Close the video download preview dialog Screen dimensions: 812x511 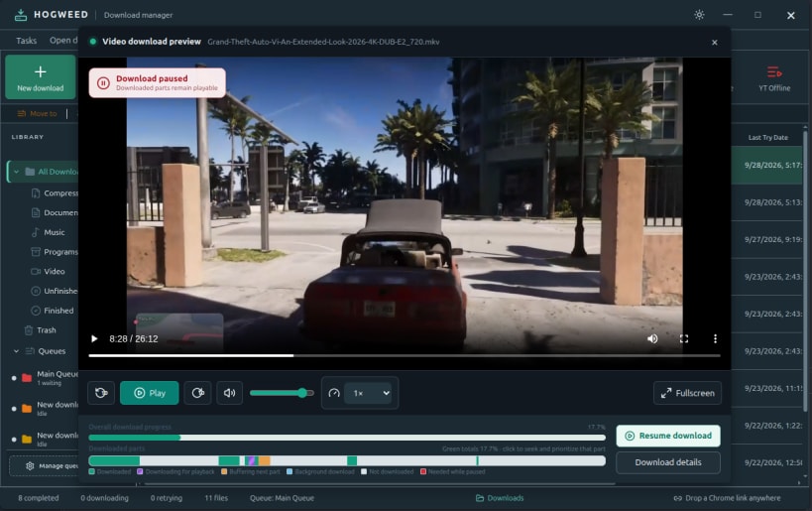pos(715,43)
